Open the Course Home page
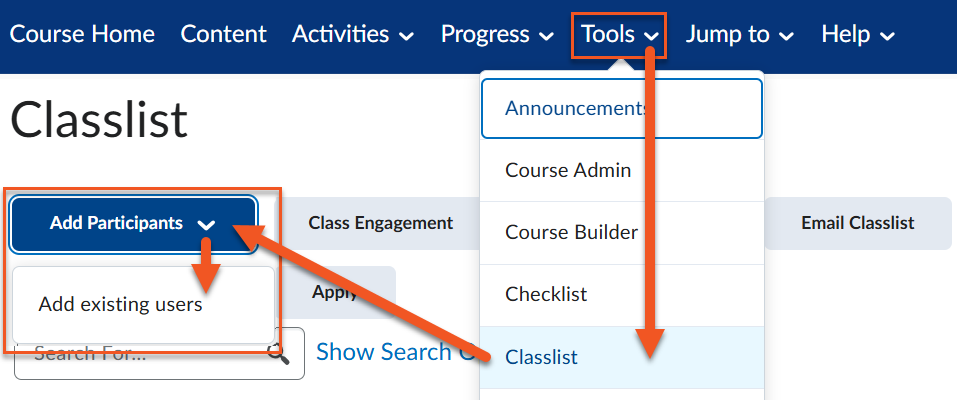 click(82, 34)
